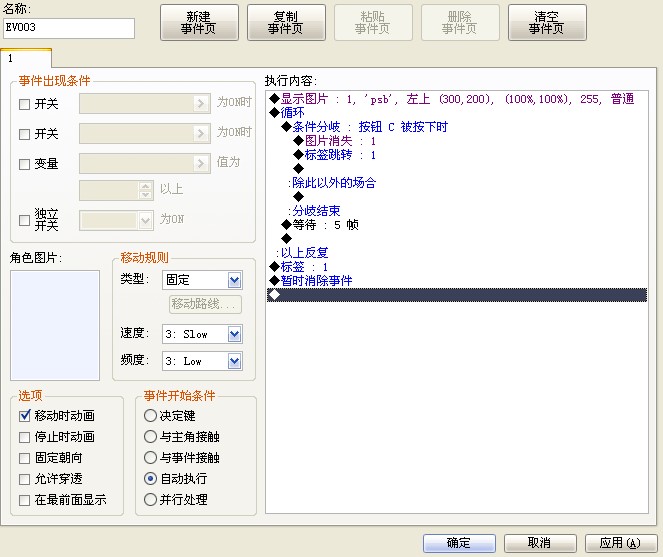Open the 速度 dropdown showing 3: Slow
Viewport: 663px width, 557px height.
[x=202, y=334]
